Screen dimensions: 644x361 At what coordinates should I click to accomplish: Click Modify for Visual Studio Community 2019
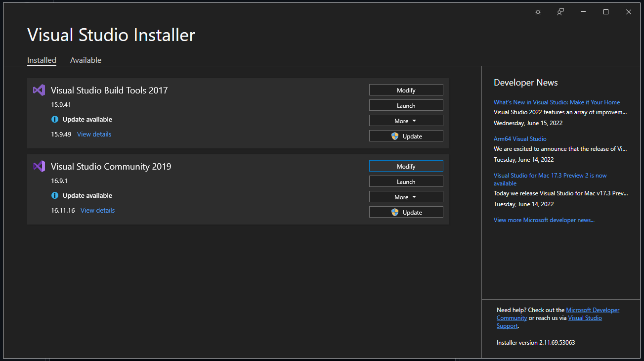point(406,166)
